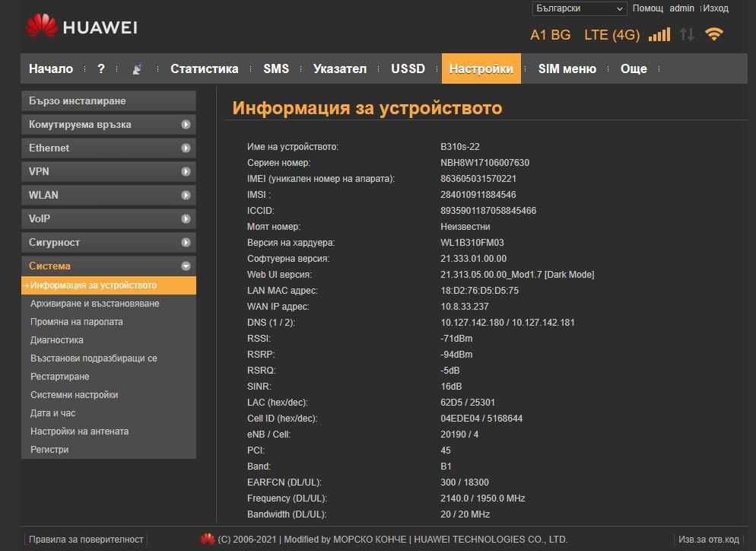Click the device name B310s-22
This screenshot has height=551, width=756.
pos(460,147)
